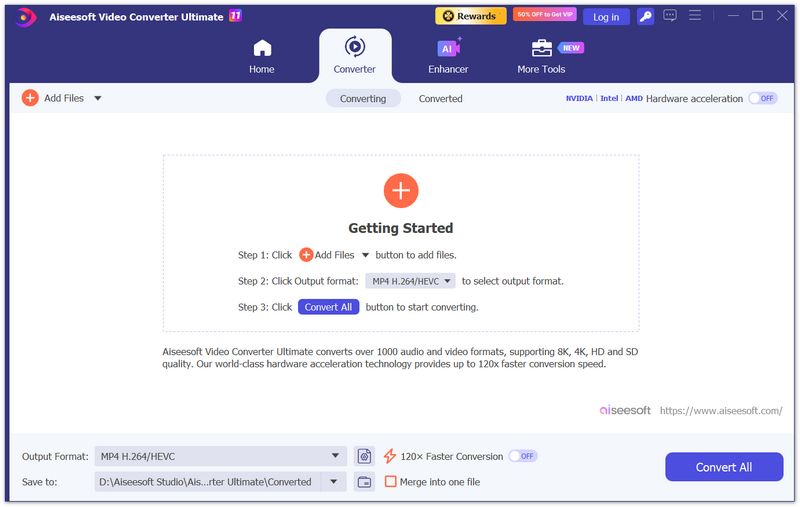
Task: Click the Log in button
Action: tap(606, 17)
